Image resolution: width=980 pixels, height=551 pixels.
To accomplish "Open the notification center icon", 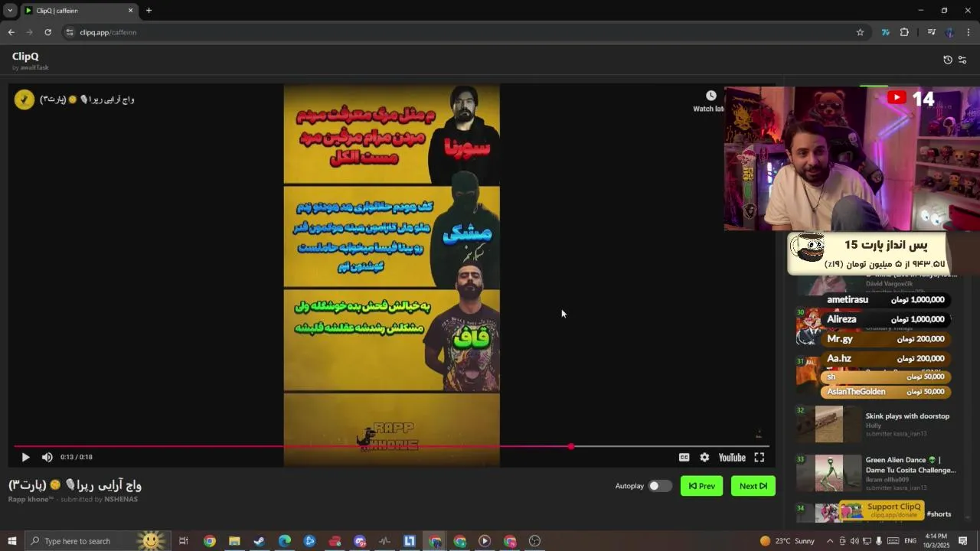I will point(962,541).
